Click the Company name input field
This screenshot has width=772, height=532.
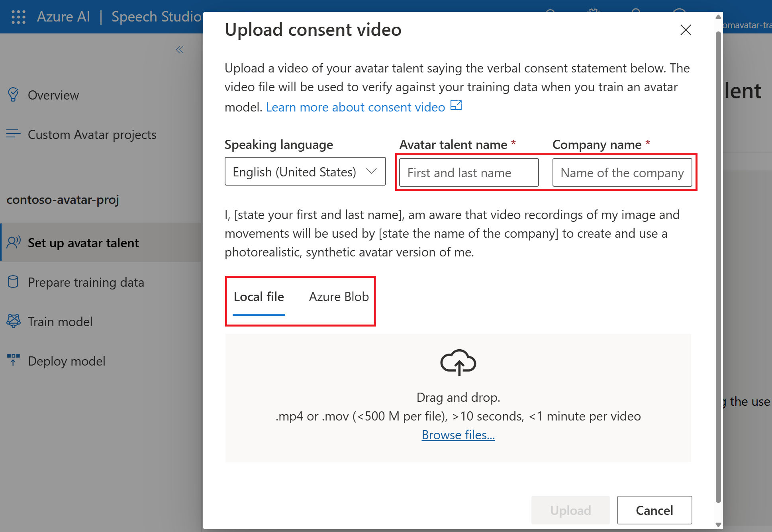click(x=622, y=173)
